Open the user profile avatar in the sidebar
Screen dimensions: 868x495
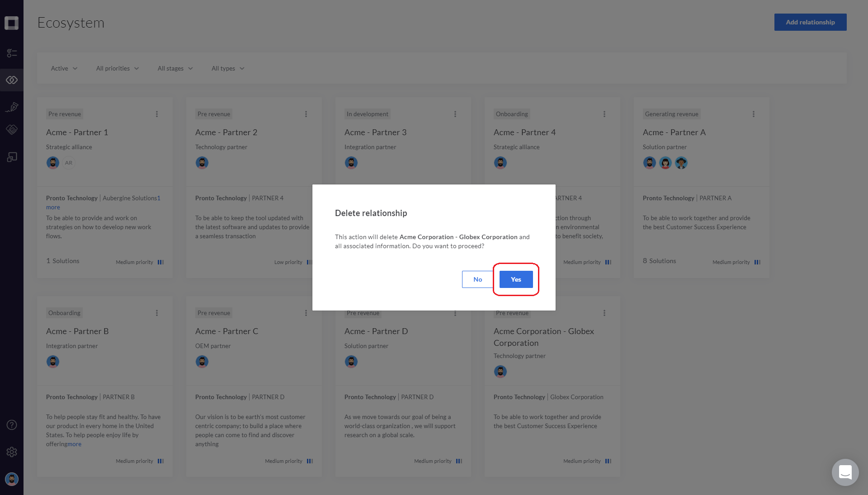pyautogui.click(x=12, y=479)
